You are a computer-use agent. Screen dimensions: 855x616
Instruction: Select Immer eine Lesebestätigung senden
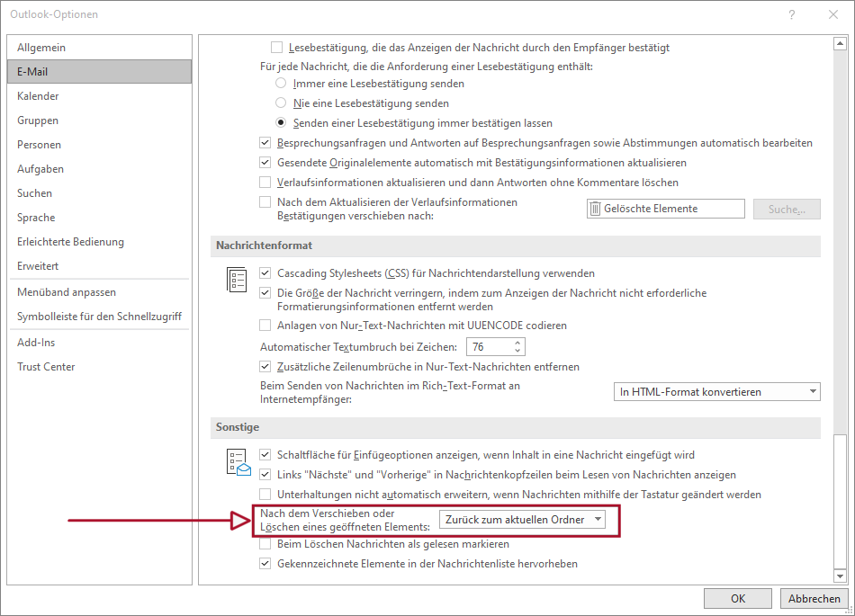click(x=280, y=83)
